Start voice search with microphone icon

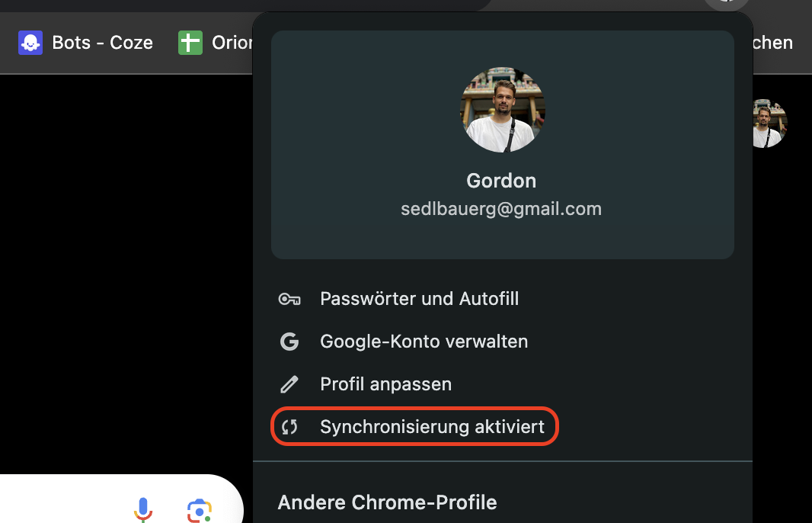(142, 509)
